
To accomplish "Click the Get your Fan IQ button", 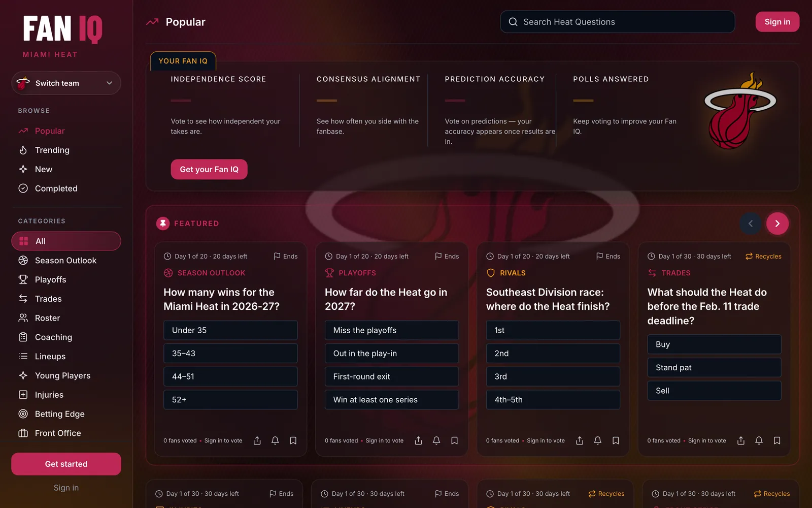I will [209, 169].
